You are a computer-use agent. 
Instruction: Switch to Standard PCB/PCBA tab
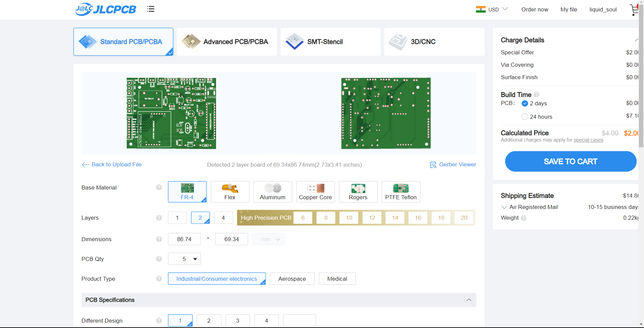[x=123, y=42]
